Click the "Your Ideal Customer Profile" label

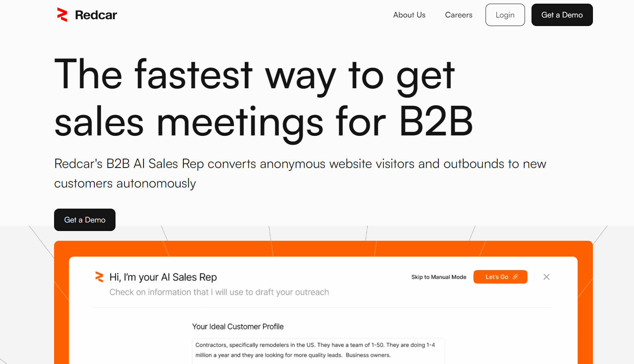pyautogui.click(x=237, y=327)
